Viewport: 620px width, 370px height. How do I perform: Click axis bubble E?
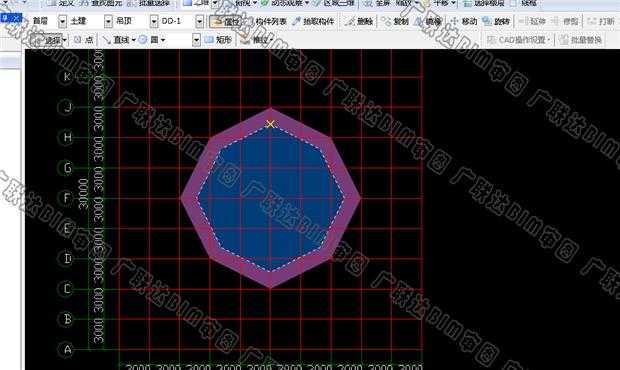[x=67, y=228]
